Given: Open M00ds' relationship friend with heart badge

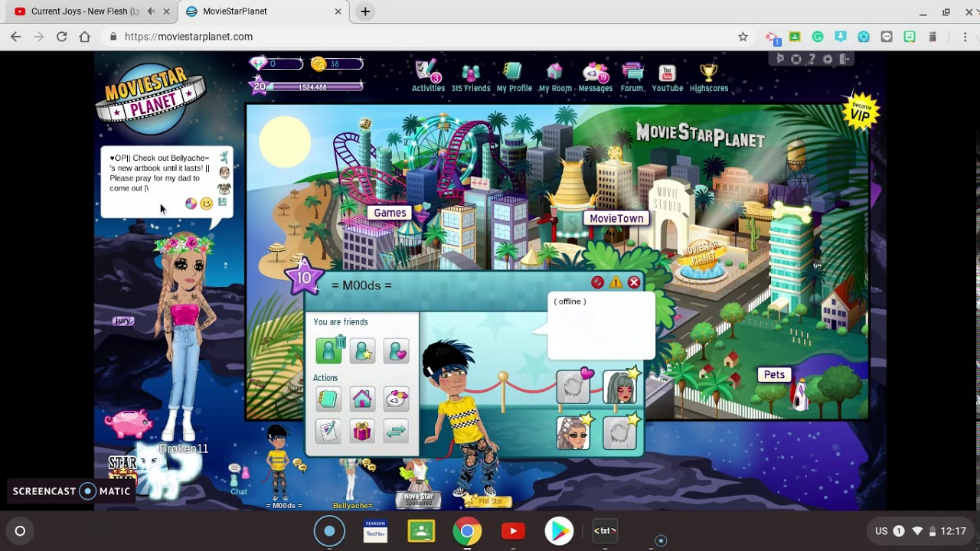Looking at the screenshot, I should (x=574, y=386).
